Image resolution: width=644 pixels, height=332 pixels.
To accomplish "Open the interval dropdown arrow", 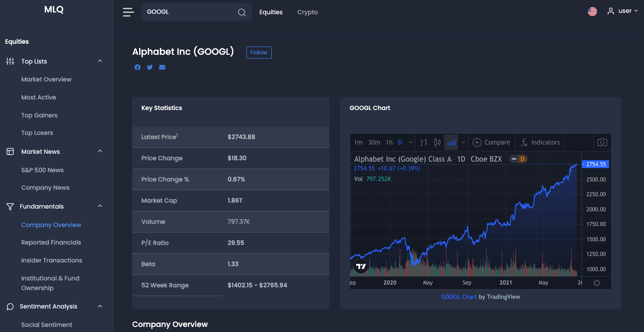I will (x=410, y=142).
